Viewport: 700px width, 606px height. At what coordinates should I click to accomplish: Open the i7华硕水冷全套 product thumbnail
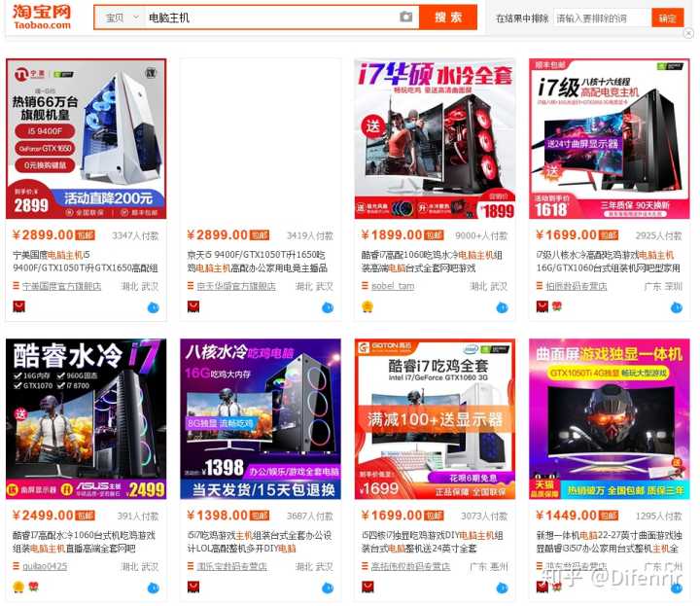435,139
